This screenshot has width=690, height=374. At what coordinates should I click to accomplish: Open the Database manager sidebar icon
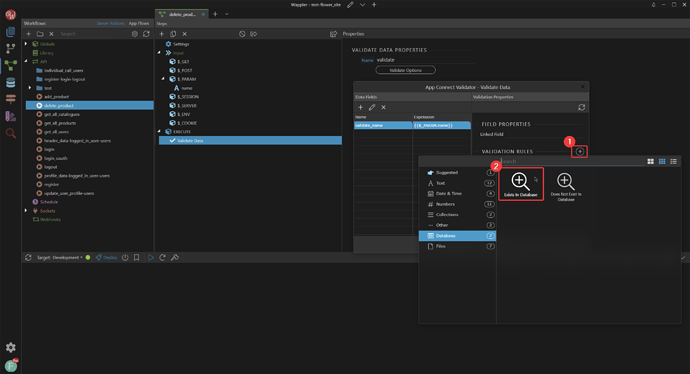tap(11, 82)
